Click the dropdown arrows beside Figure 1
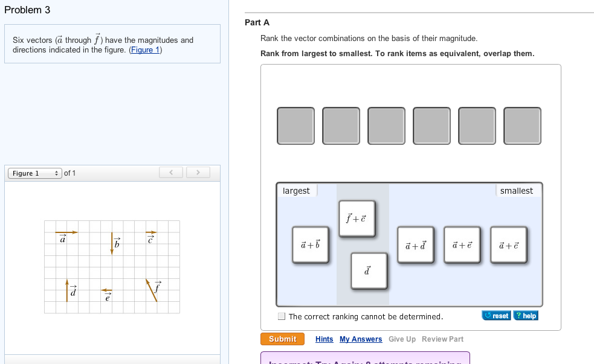This screenshot has width=594, height=364. click(x=55, y=173)
